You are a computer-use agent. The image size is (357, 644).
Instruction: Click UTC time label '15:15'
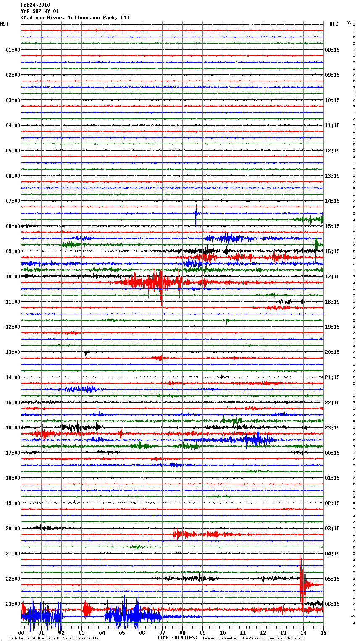tap(332, 226)
